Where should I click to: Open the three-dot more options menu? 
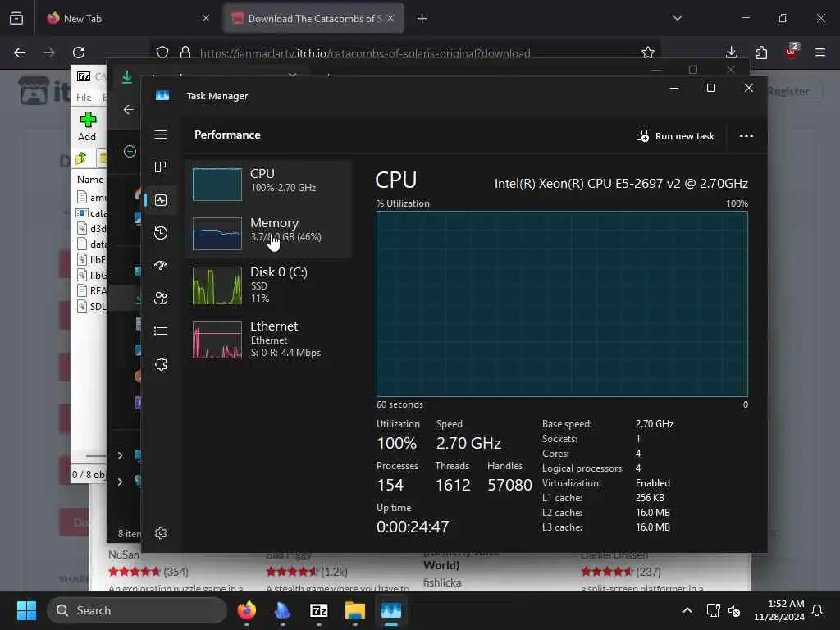point(746,136)
